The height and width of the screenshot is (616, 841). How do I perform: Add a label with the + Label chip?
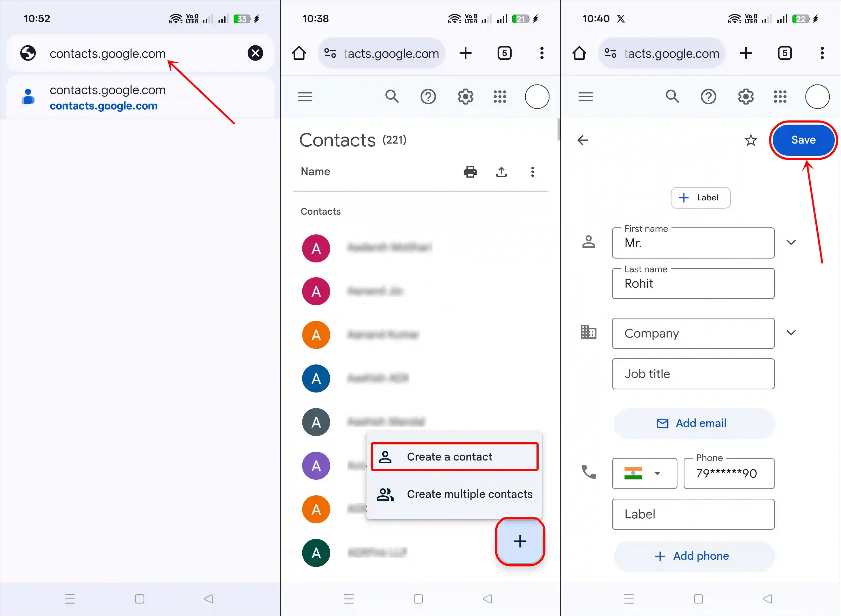[701, 198]
